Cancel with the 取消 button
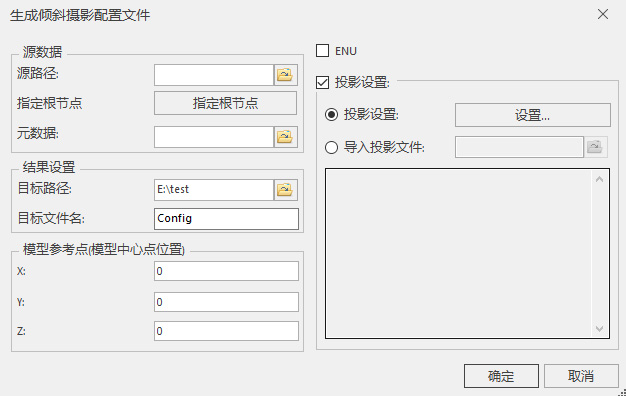Image resolution: width=626 pixels, height=396 pixels. (x=581, y=376)
